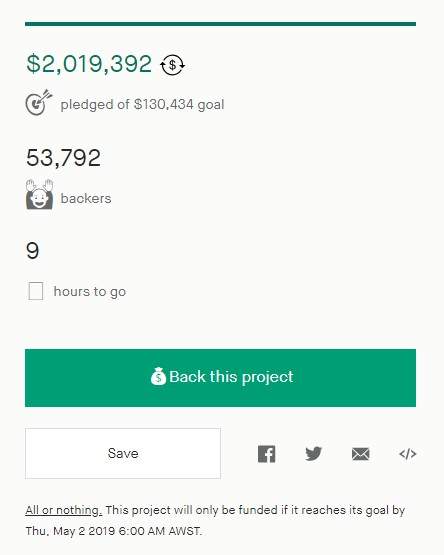Image resolution: width=444 pixels, height=555 pixels.
Task: Open the All or nothing link
Action: coord(64,510)
